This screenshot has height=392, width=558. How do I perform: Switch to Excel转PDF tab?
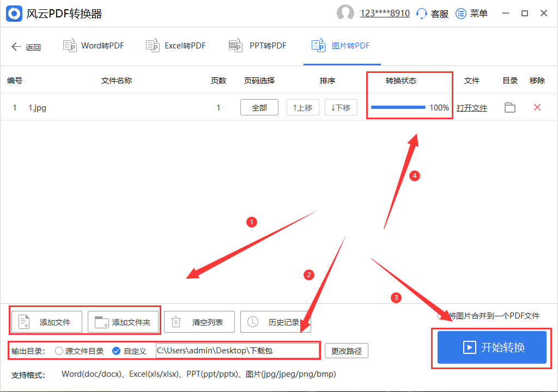(x=176, y=46)
